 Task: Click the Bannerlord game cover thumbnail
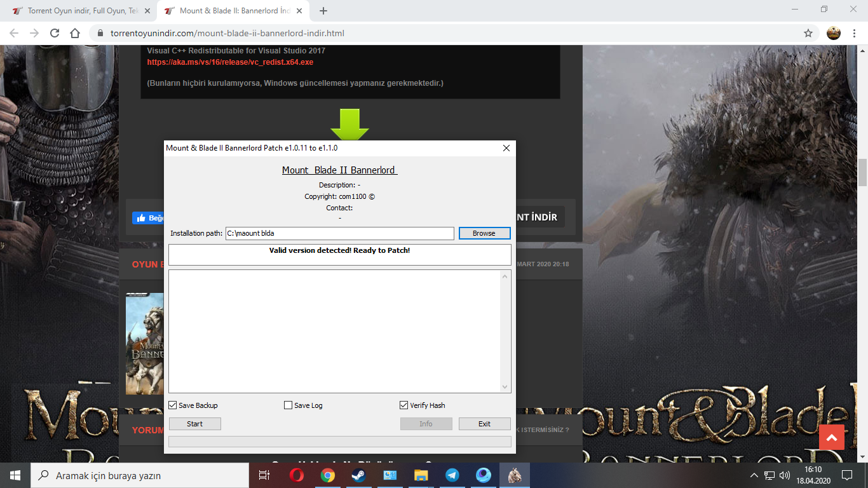(x=145, y=343)
